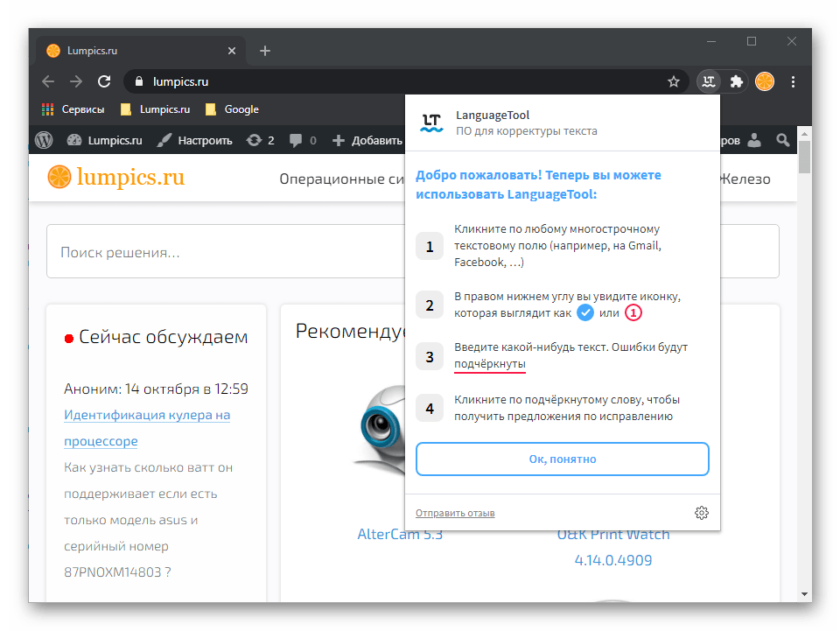
Task: Click the WordPress logo in admin bar
Action: [44, 140]
